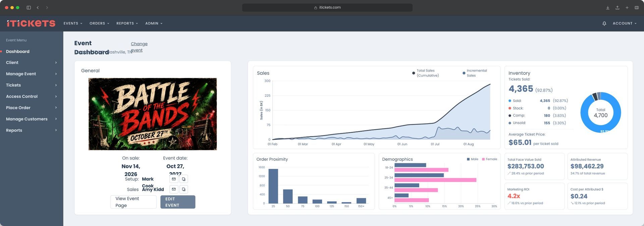Click the View Event Page button
Viewport: 644px width, 226px height.
click(133, 202)
